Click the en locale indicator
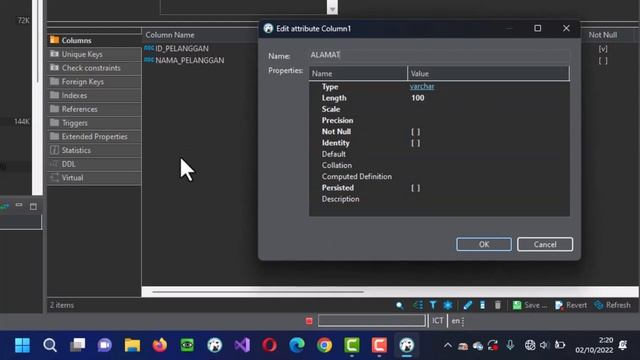This screenshot has height=360, width=640. point(456,321)
